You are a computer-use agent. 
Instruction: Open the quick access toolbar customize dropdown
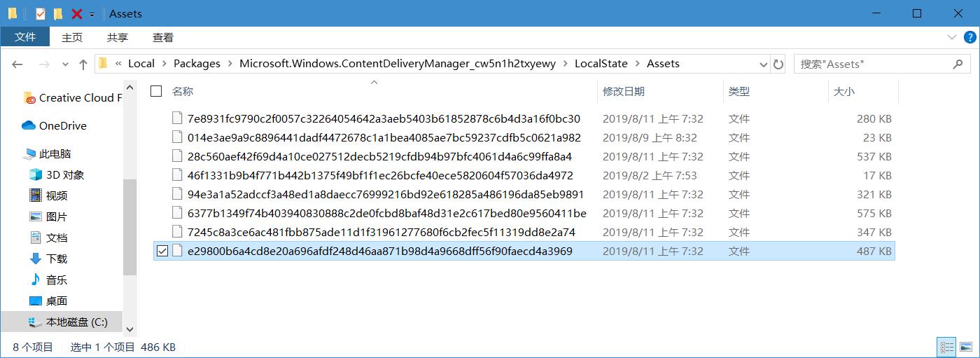click(92, 15)
